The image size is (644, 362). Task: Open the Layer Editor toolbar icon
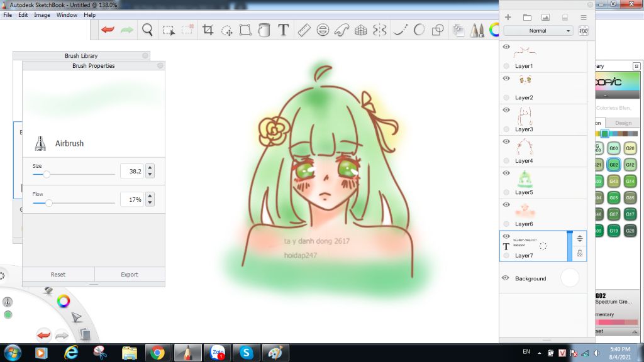click(458, 30)
